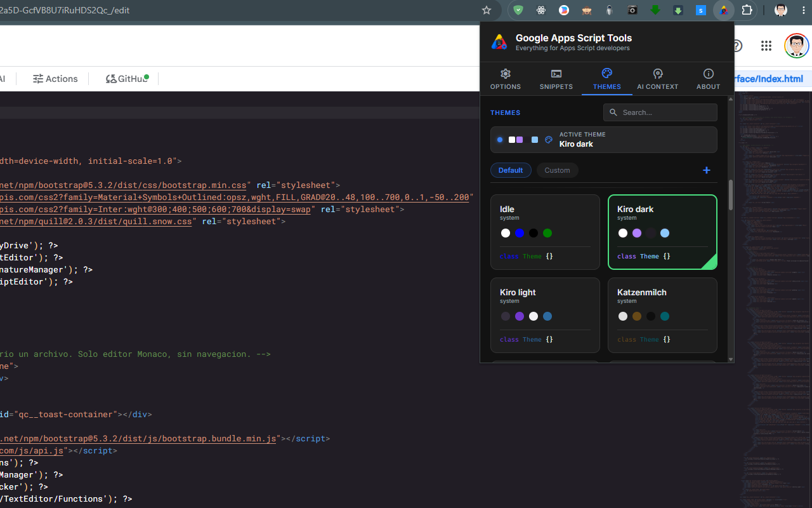Select the Kiro dark theme card
This screenshot has width=812, height=508.
pos(662,232)
